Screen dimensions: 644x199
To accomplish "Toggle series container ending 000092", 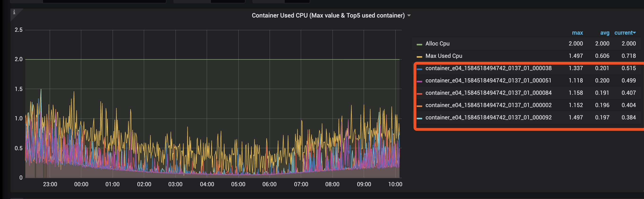I will click(488, 117).
